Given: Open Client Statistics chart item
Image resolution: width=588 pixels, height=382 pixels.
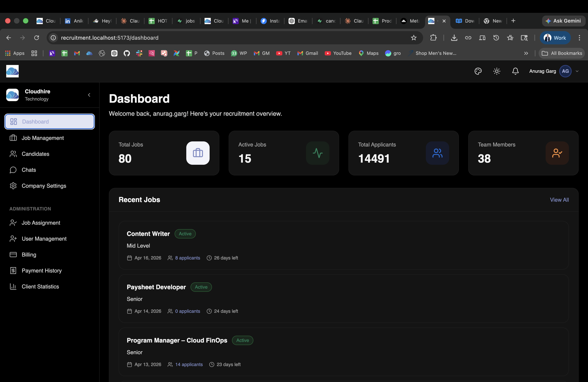Looking at the screenshot, I should coord(40,286).
